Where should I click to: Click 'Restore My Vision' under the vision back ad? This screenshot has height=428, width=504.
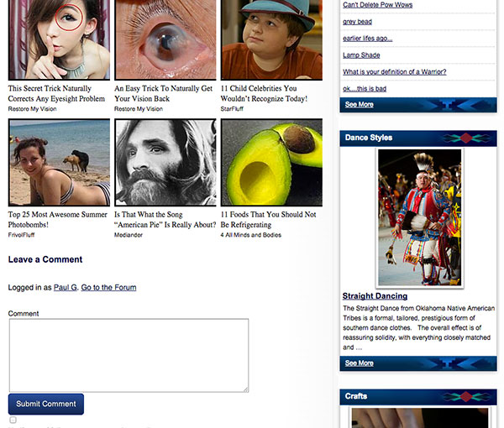pyautogui.click(x=139, y=109)
